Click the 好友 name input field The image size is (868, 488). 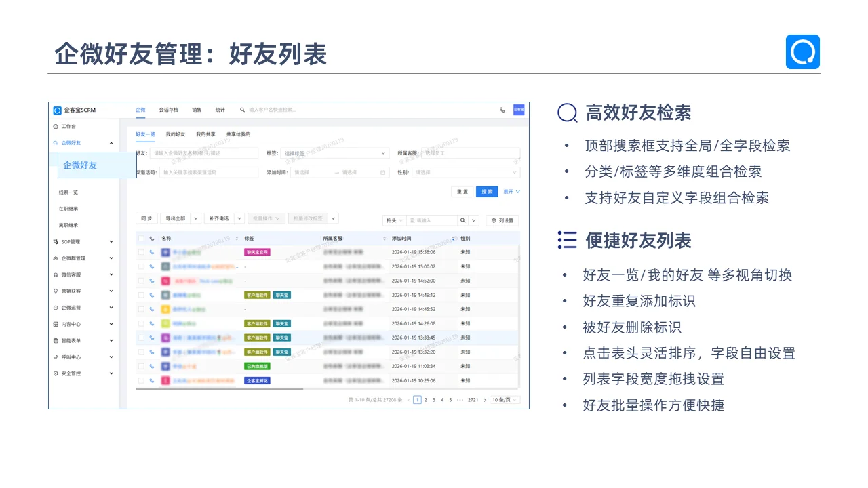204,153
